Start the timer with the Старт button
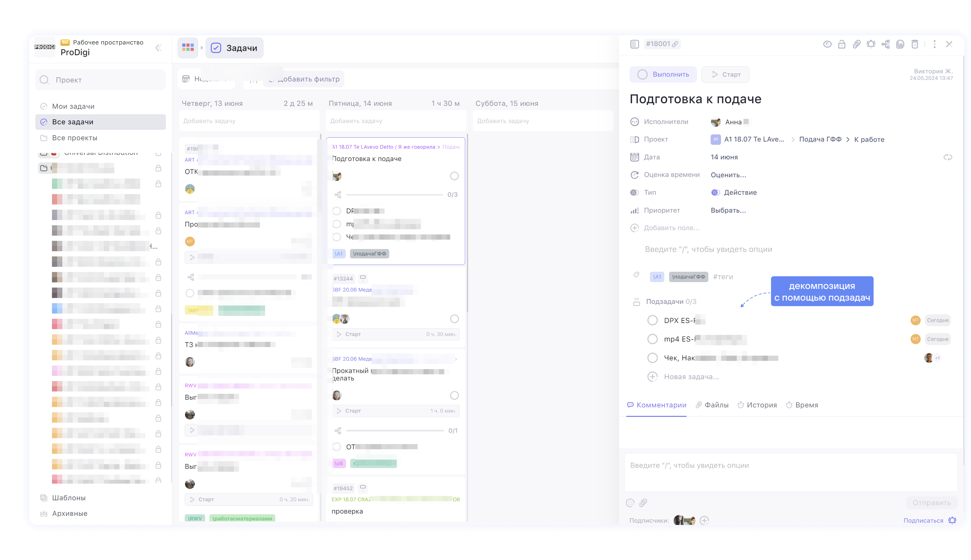The height and width of the screenshot is (560, 971). click(x=725, y=74)
